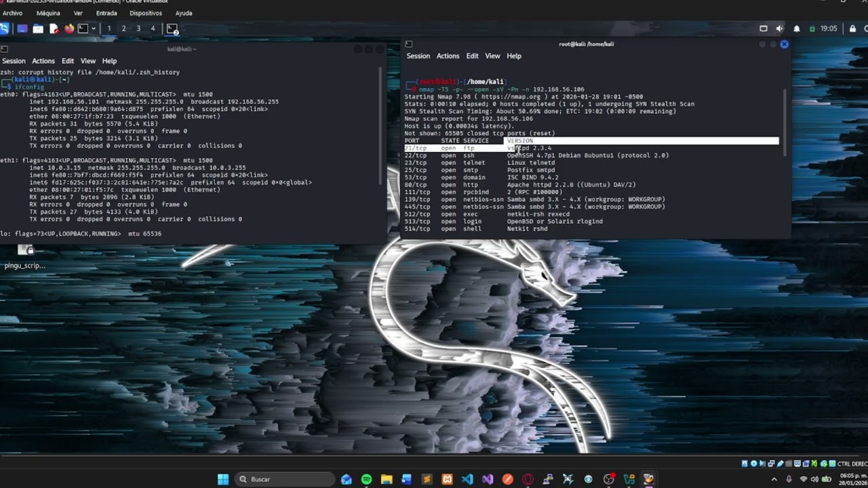The width and height of the screenshot is (868, 488).
Task: Switch to workspace 3
Action: coord(138,28)
